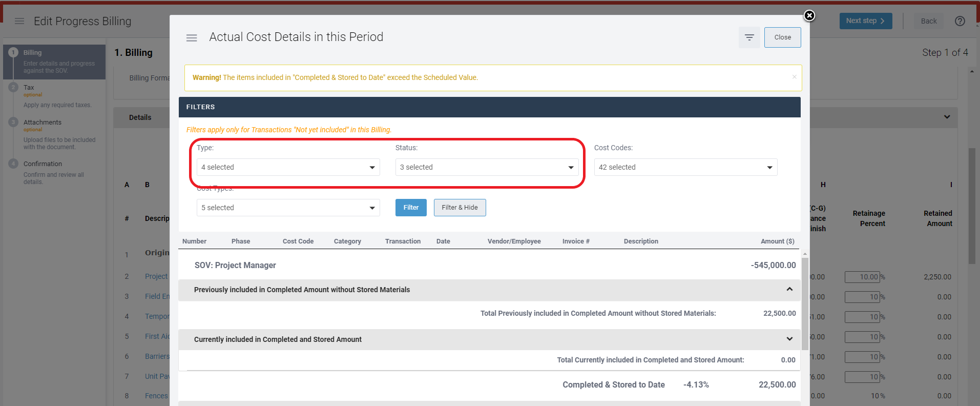Open the help question mark icon
980x406 pixels.
click(x=960, y=21)
